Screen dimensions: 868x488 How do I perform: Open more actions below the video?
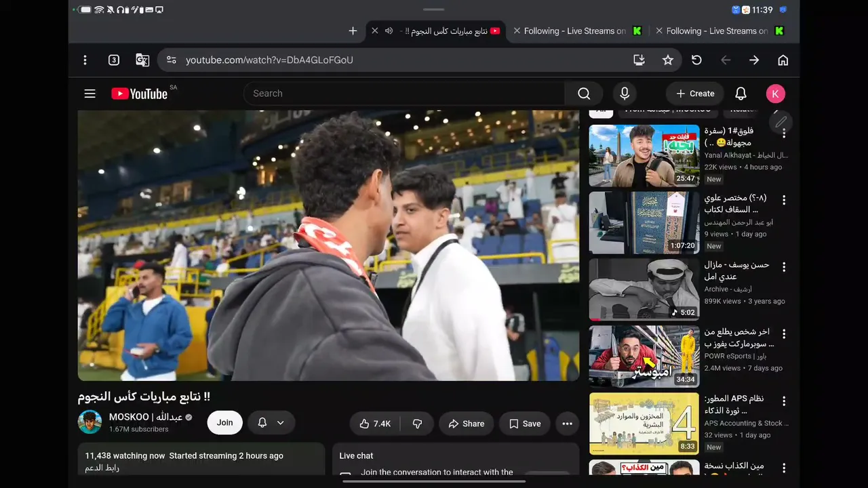pos(568,424)
